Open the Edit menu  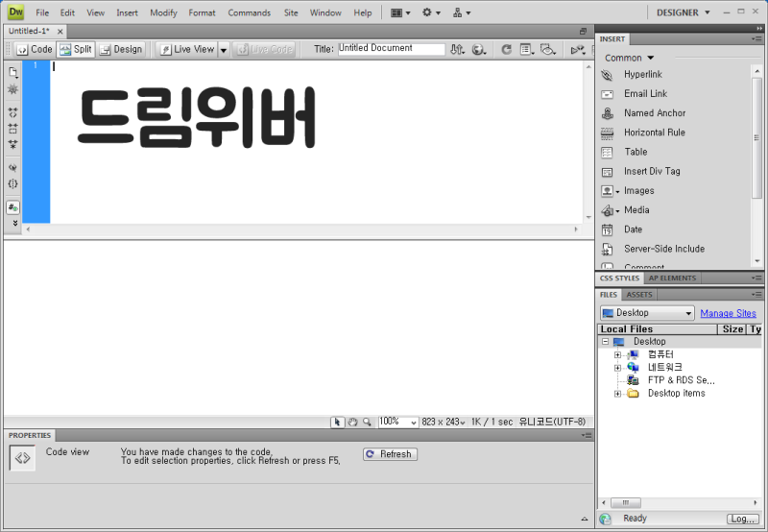tap(67, 12)
